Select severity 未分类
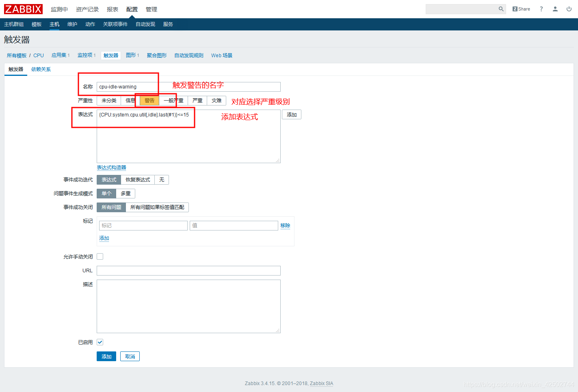Viewport: 578px width, 392px height. [109, 101]
